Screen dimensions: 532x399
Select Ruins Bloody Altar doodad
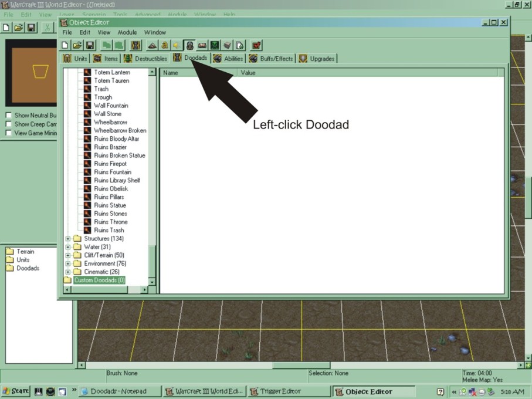(x=116, y=138)
